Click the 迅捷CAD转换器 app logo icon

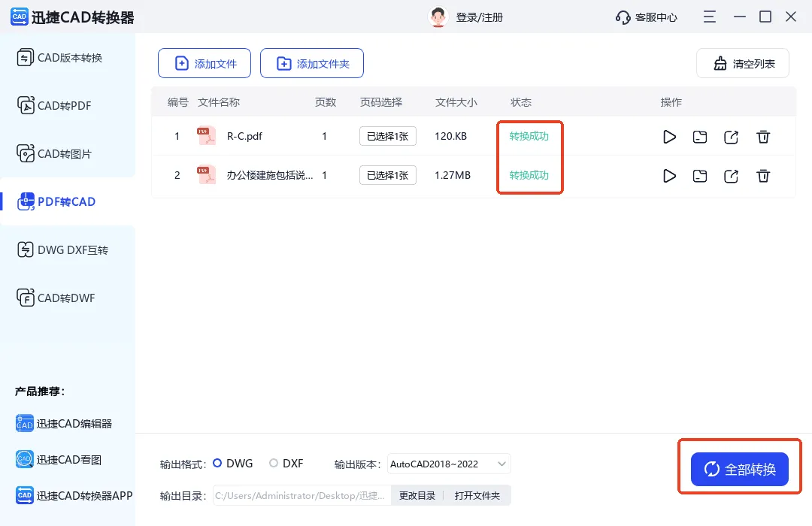[19, 17]
